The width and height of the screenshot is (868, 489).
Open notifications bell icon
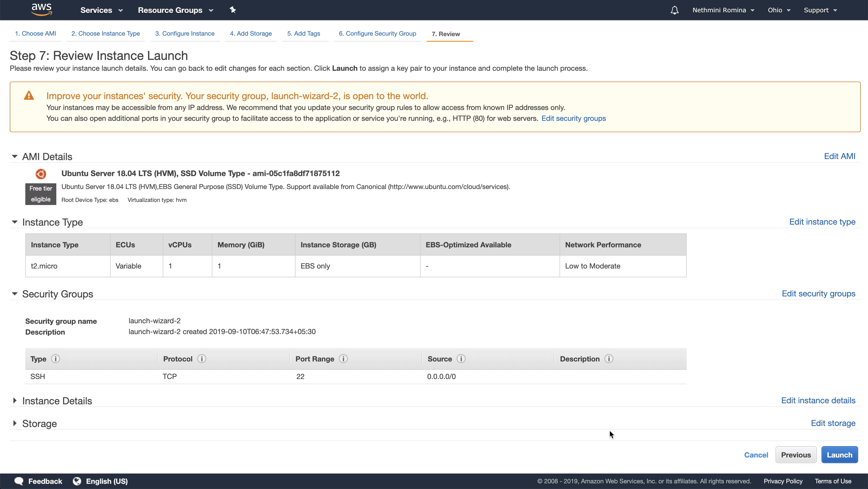(x=674, y=10)
